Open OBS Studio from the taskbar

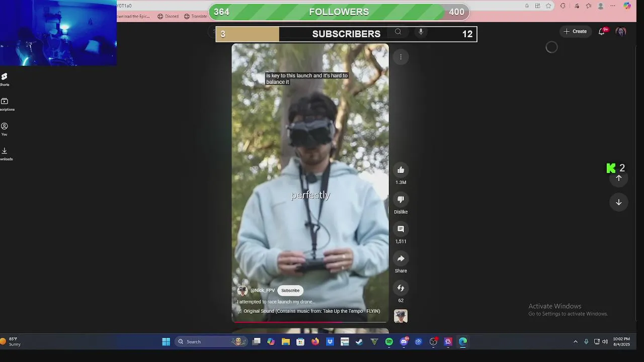click(x=433, y=342)
